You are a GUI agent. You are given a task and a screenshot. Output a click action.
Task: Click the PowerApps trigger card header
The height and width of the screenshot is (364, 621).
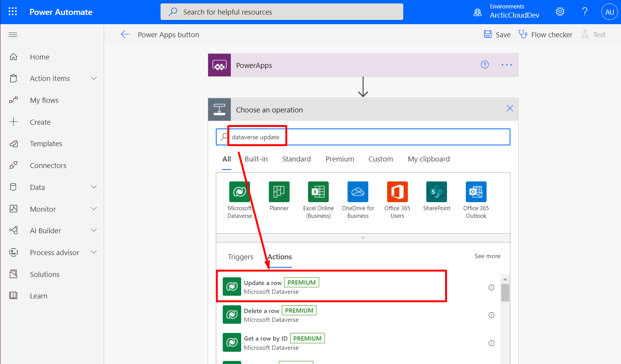(x=363, y=65)
